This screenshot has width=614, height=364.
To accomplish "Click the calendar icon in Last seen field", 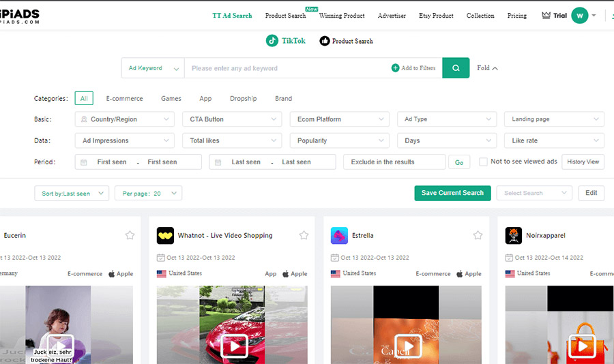I will pyautogui.click(x=218, y=162).
